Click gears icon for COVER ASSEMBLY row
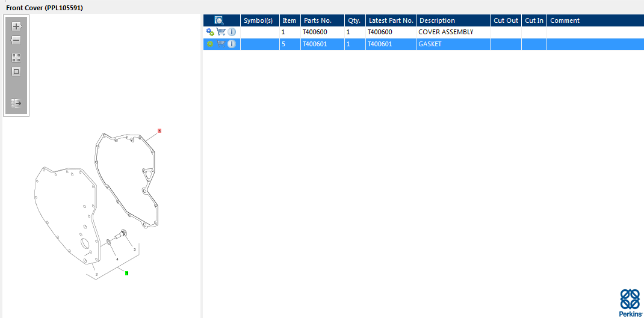The height and width of the screenshot is (318, 644). (210, 32)
